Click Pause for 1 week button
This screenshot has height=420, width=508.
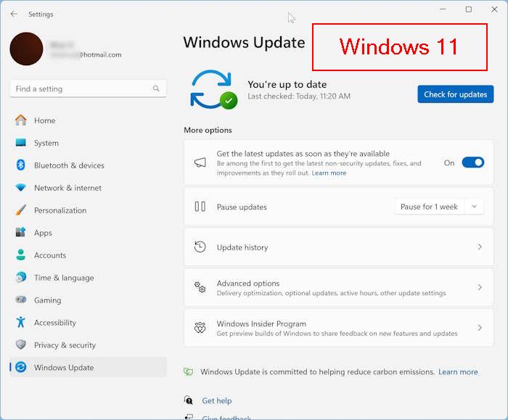coord(429,207)
